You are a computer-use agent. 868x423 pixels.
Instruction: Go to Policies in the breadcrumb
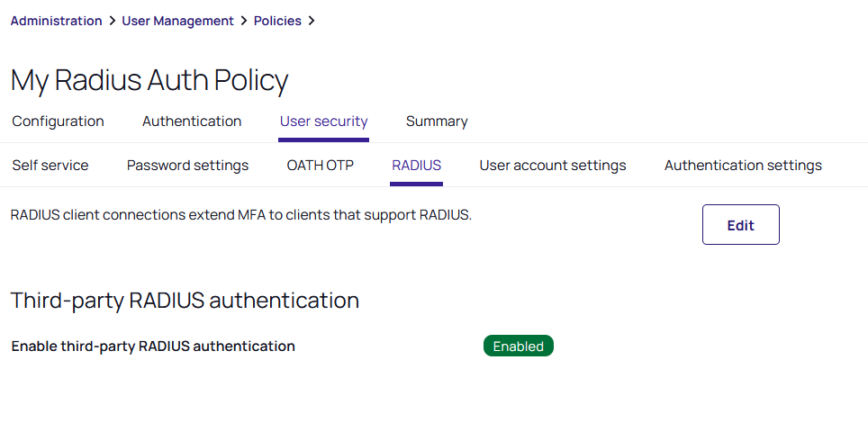pos(277,21)
